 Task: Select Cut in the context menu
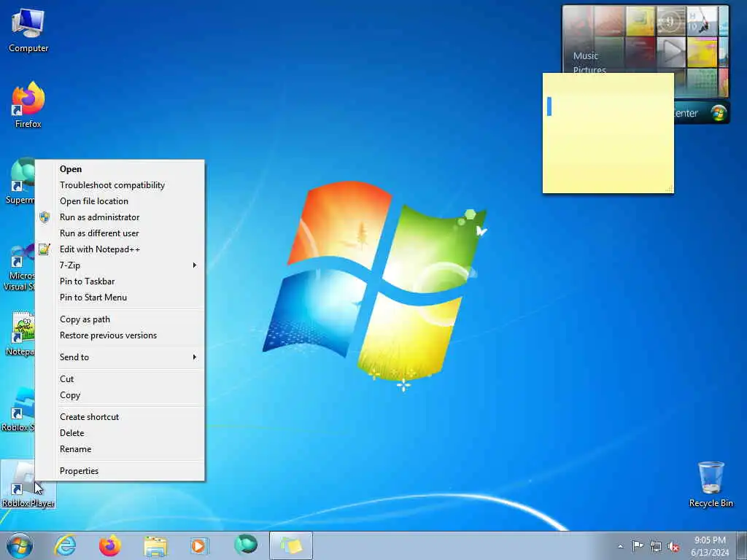[120, 379]
